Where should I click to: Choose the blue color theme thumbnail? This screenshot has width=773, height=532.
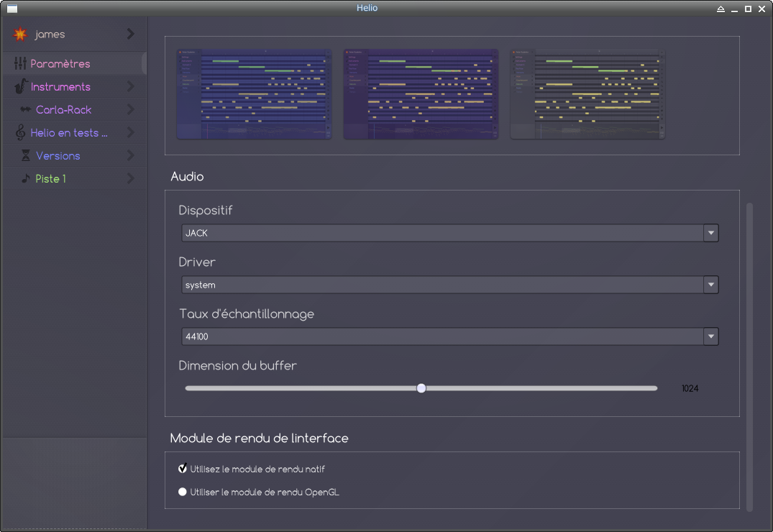(254, 94)
